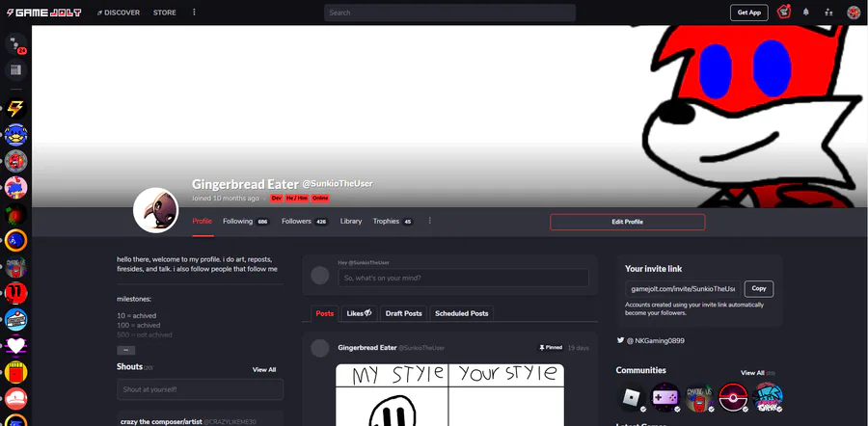Image resolution: width=868 pixels, height=426 pixels.
Task: Open the friends icon in top bar
Action: 828,13
